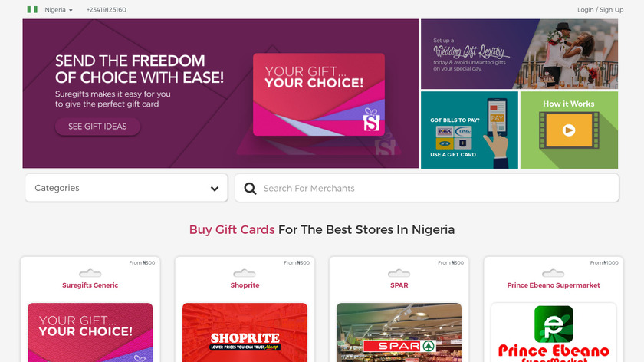Play the How it Works video icon
Screen dimensions: 644x362
pos(569,130)
